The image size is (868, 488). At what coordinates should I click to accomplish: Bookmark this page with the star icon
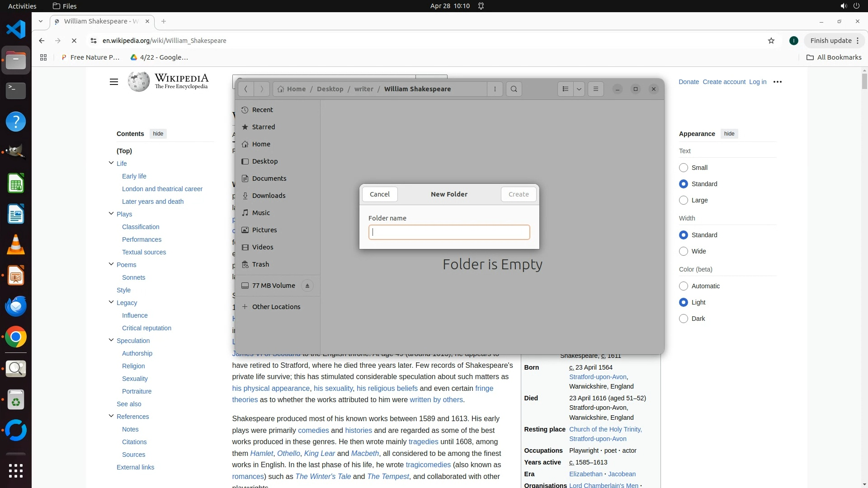pyautogui.click(x=771, y=41)
